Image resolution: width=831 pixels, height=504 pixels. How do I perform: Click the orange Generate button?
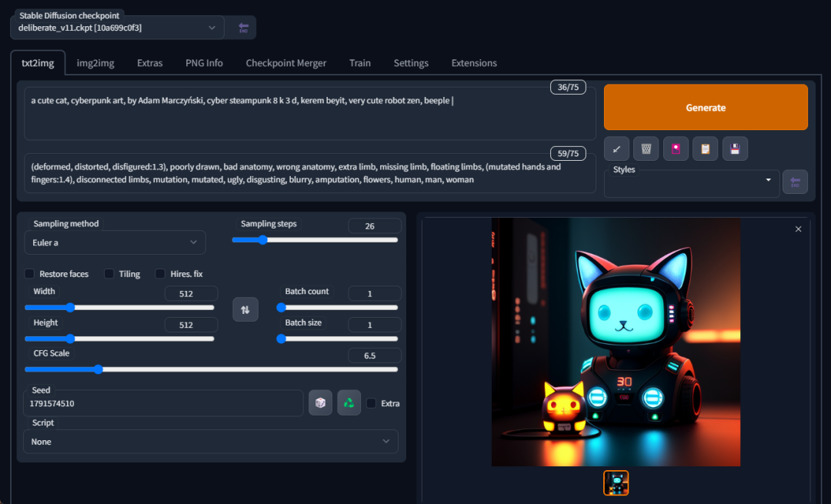point(706,107)
